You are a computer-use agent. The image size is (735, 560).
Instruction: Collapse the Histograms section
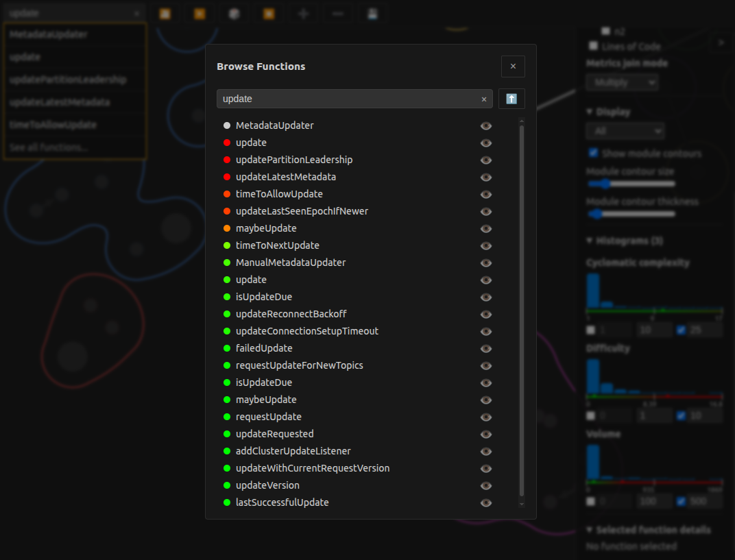[625, 241]
